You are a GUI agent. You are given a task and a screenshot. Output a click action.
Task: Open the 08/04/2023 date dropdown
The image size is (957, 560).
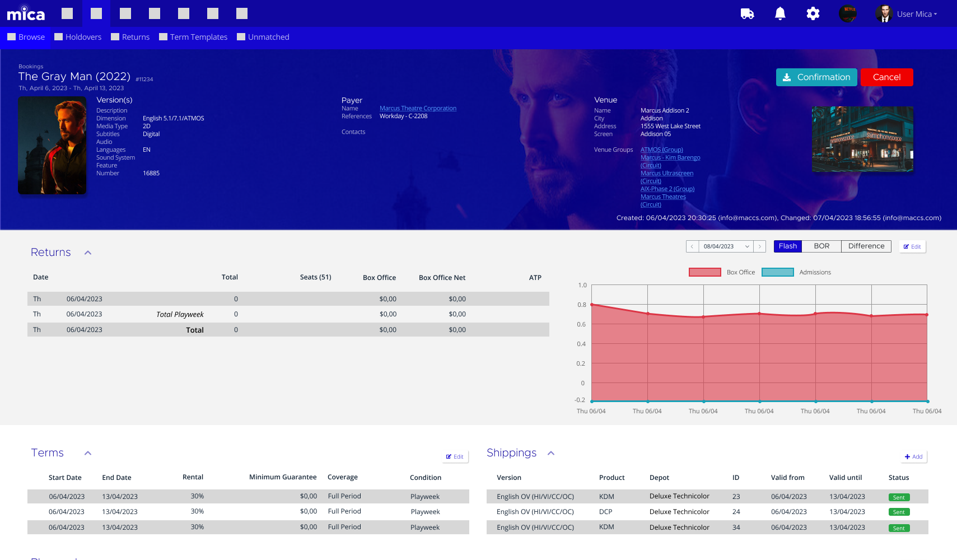(x=726, y=246)
